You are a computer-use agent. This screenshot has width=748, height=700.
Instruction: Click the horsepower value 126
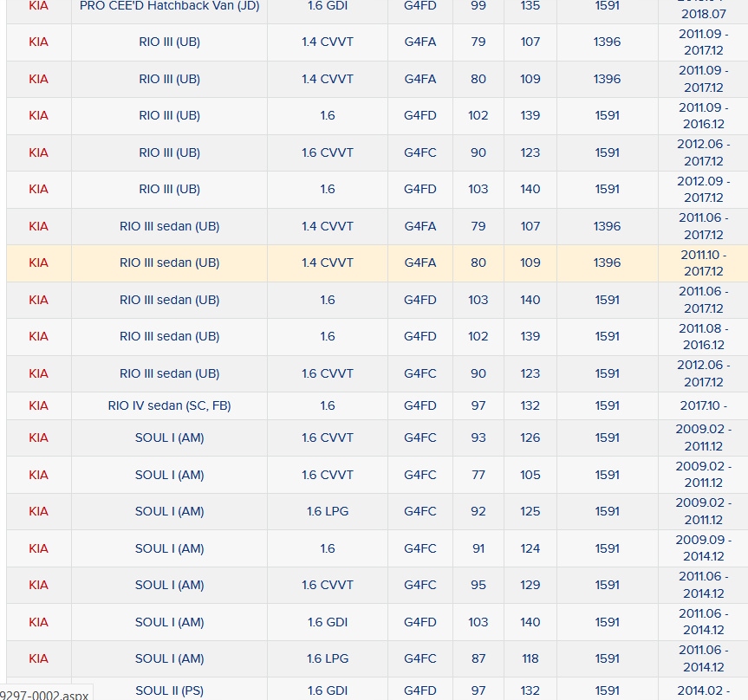[530, 437]
